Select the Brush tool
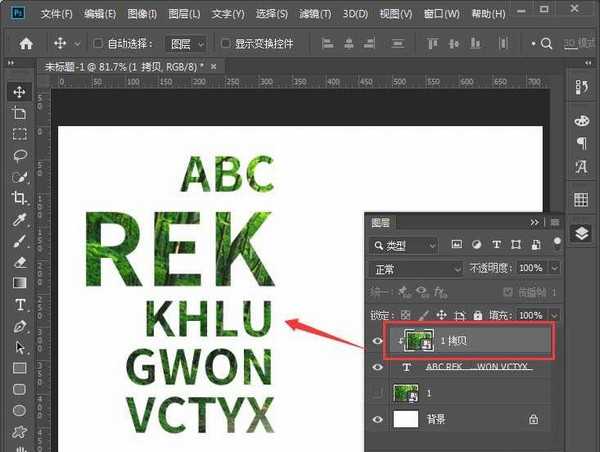 19,241
